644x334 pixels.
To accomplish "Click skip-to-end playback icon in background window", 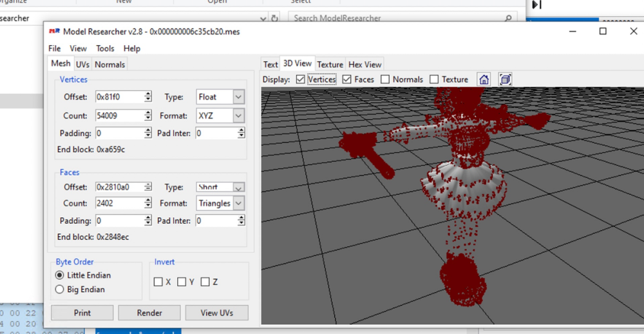I will (537, 5).
